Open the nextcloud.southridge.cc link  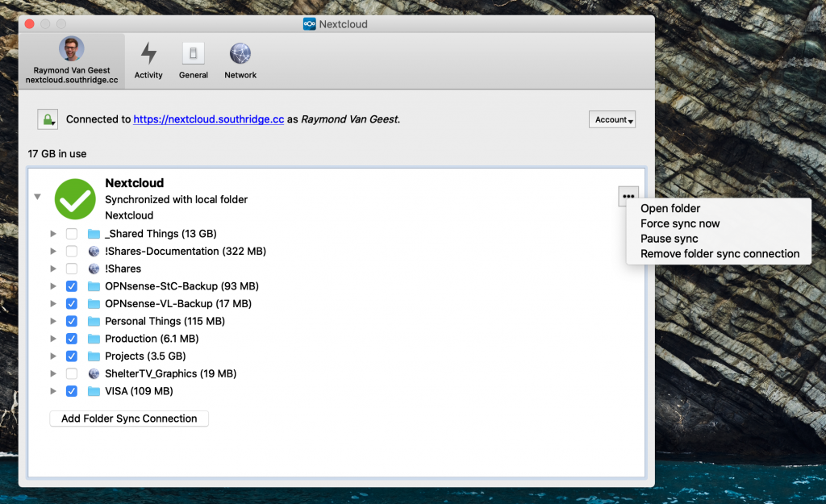tap(208, 119)
